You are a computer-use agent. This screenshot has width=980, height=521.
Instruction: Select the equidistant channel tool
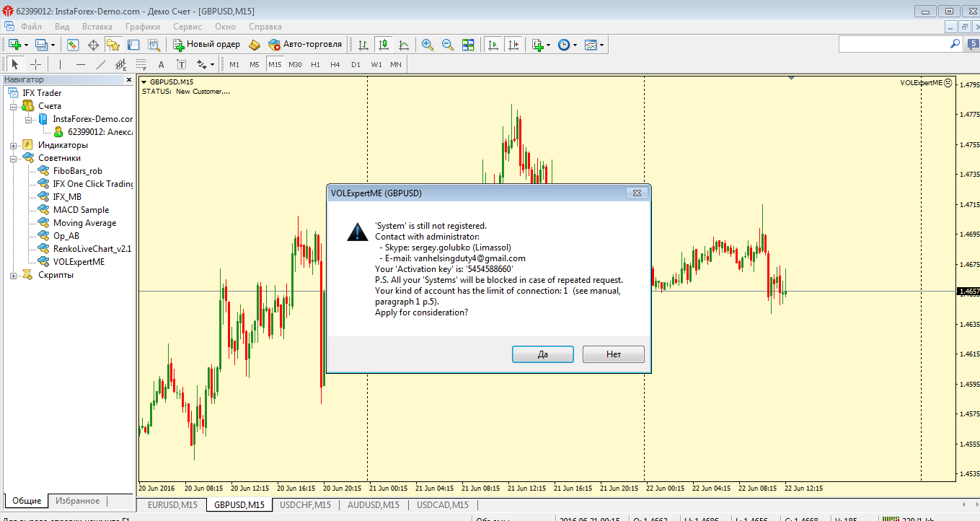(x=120, y=64)
